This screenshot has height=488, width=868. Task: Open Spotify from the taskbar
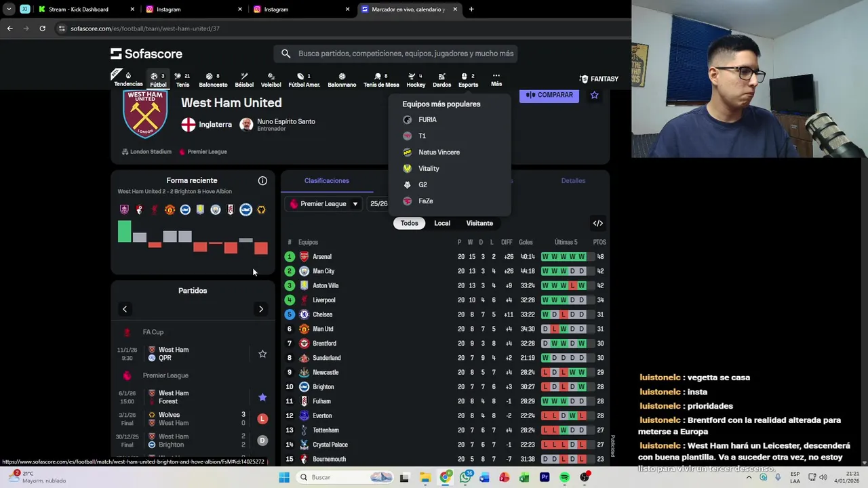coord(564,477)
